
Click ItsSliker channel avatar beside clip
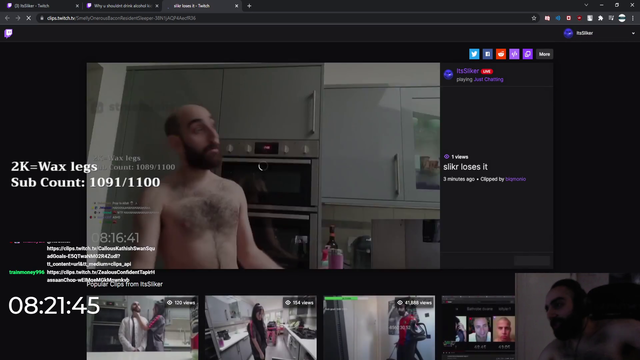coord(449,75)
